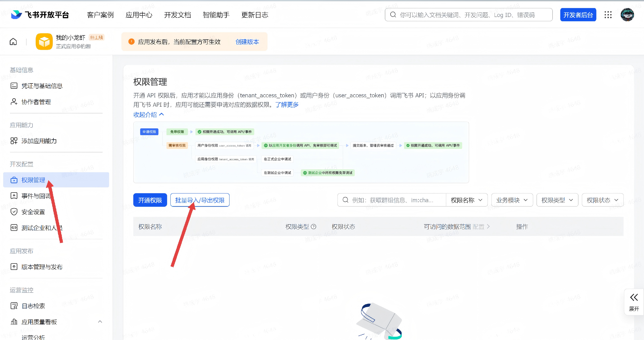
Task: Click the Feishu Open Platform logo
Action: tap(40, 15)
